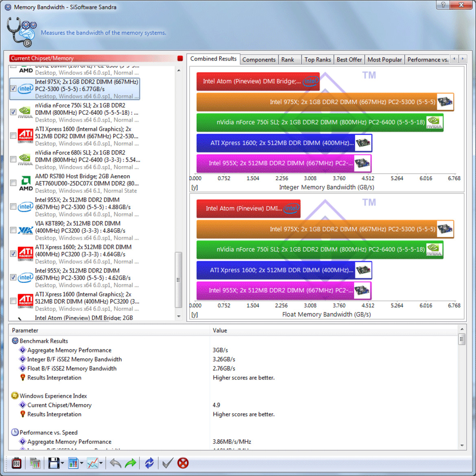Click the VIA logo beside VIA K8T890
Viewport: 476px width, 476px height.
26,230
